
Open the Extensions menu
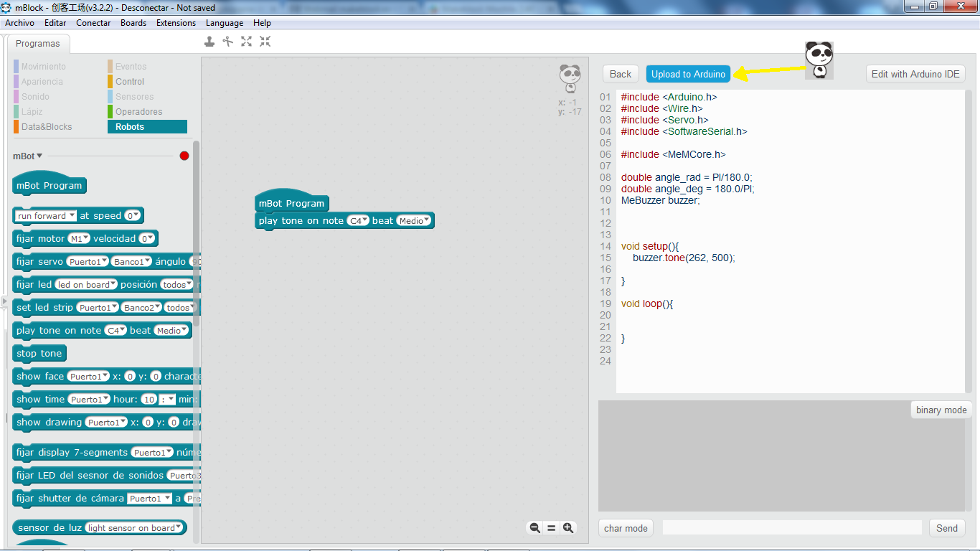(176, 23)
